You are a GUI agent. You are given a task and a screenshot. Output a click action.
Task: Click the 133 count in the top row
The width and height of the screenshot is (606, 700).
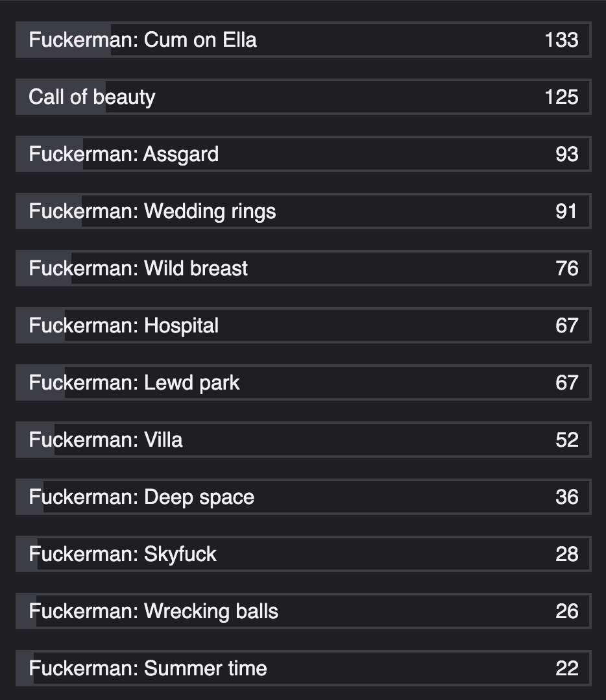click(x=561, y=40)
